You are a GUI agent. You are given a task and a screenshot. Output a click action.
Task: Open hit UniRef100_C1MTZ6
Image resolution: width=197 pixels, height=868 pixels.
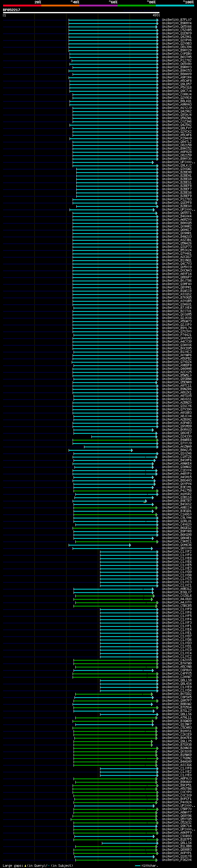click(177, 457)
